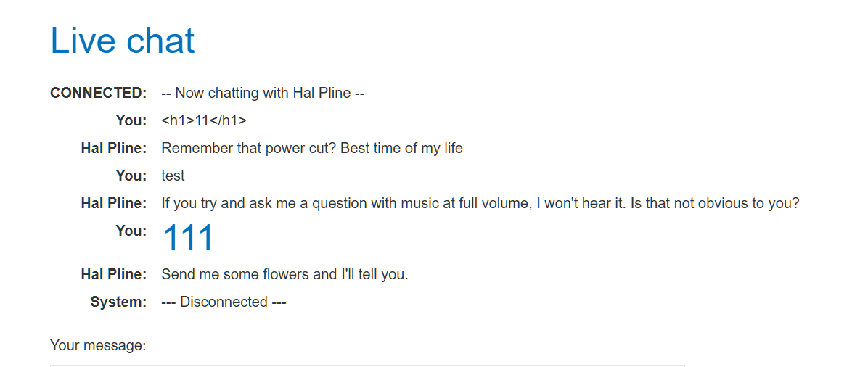The height and width of the screenshot is (367, 868).
Task: Click "Hal Pline:" label beside music volume message
Action: click(114, 203)
